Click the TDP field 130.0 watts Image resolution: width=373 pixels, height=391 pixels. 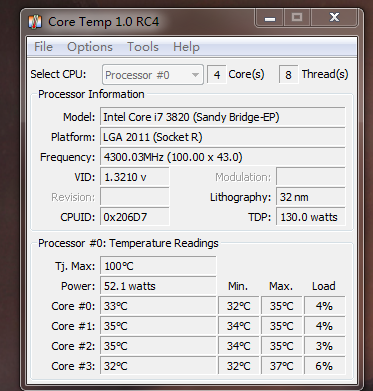(x=311, y=217)
